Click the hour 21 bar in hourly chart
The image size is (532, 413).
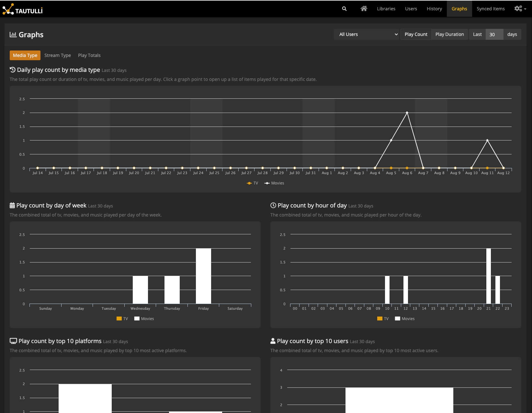pos(489,276)
